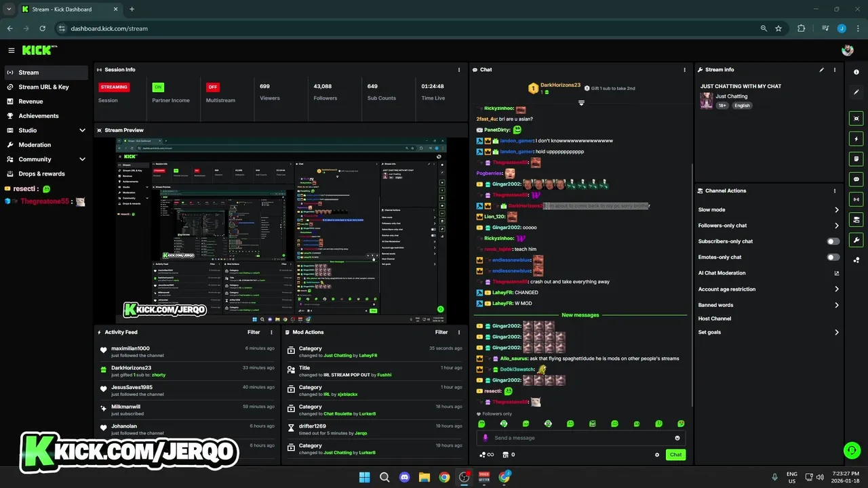This screenshot has height=488, width=868.
Task: Click the broadcast signal sidebar icon
Action: coord(856,199)
